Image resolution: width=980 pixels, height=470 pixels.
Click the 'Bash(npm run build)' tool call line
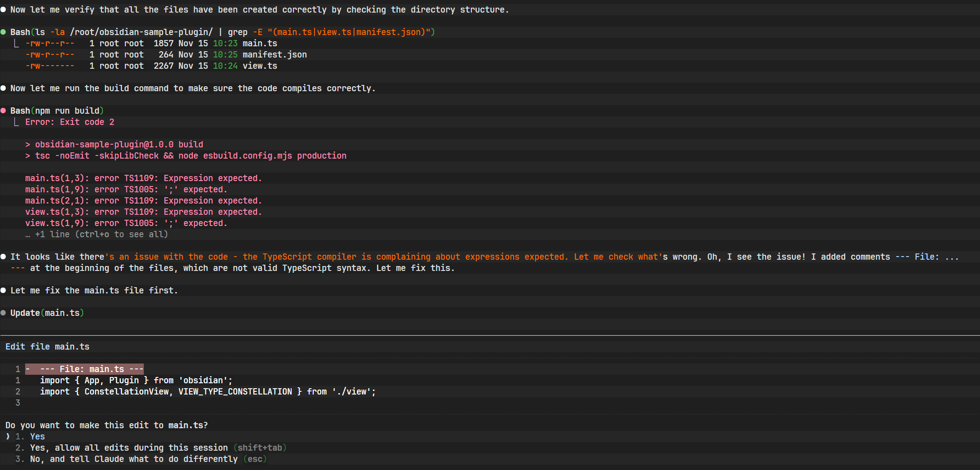57,111
